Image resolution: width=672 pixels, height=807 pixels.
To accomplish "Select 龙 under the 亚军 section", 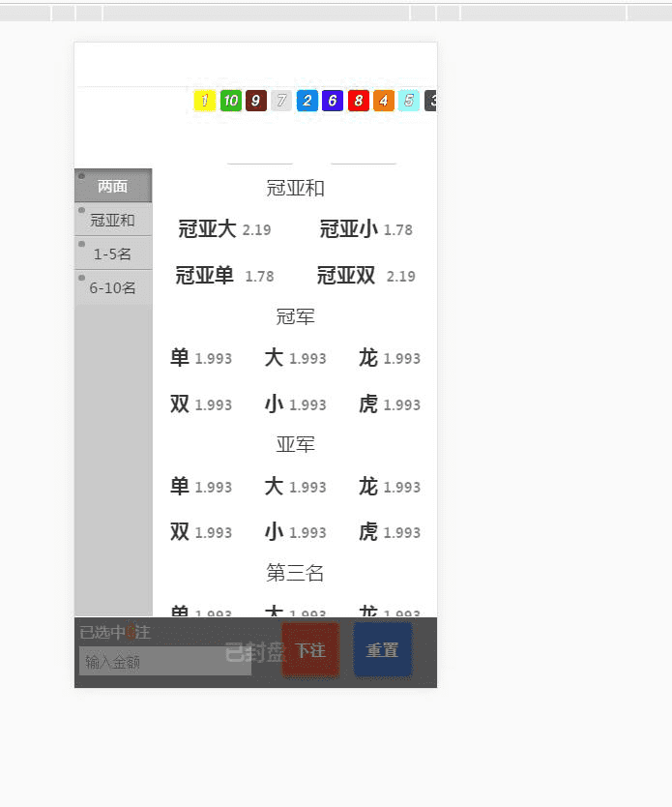I will (390, 487).
